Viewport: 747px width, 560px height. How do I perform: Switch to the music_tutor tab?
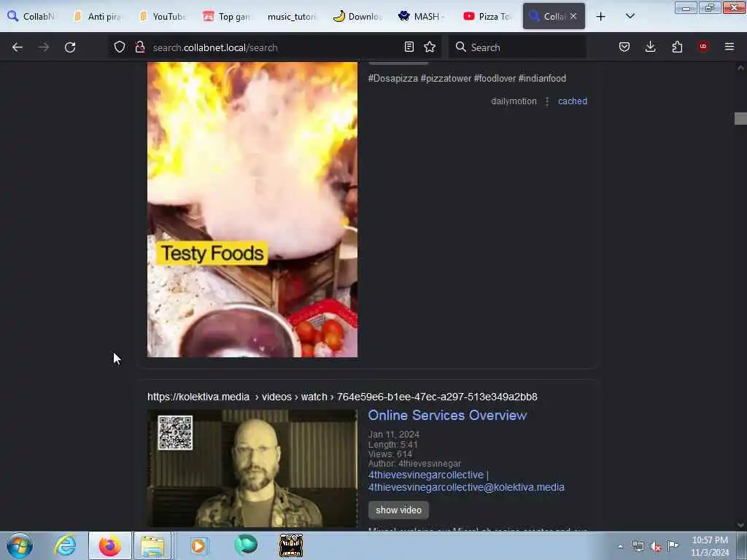coord(292,16)
